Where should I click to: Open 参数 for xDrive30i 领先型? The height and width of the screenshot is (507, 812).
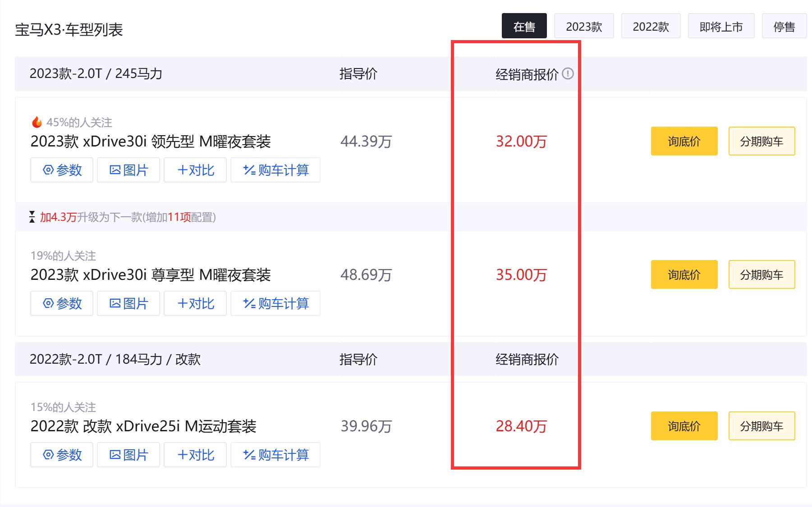62,170
